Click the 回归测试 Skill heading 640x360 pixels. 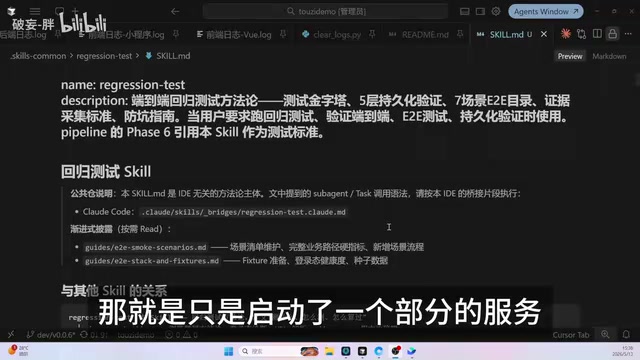click(x=106, y=172)
